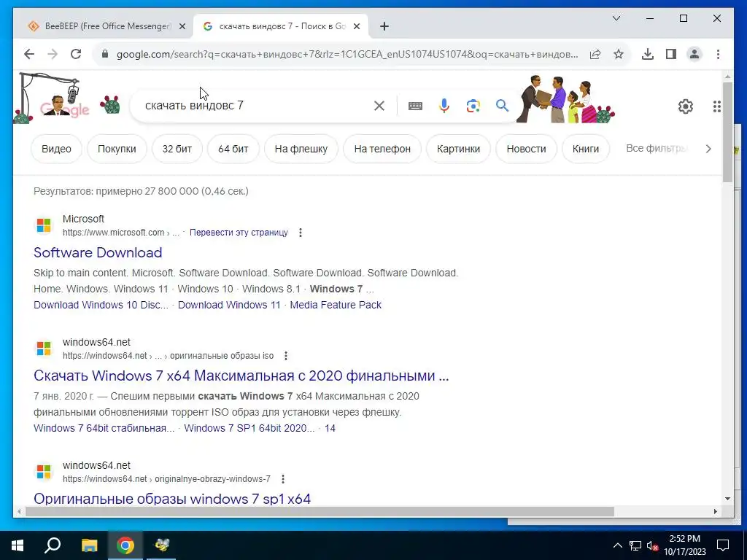Viewport: 747px width, 560px height.
Task: Filter results by Покупки
Action: pyautogui.click(x=117, y=149)
